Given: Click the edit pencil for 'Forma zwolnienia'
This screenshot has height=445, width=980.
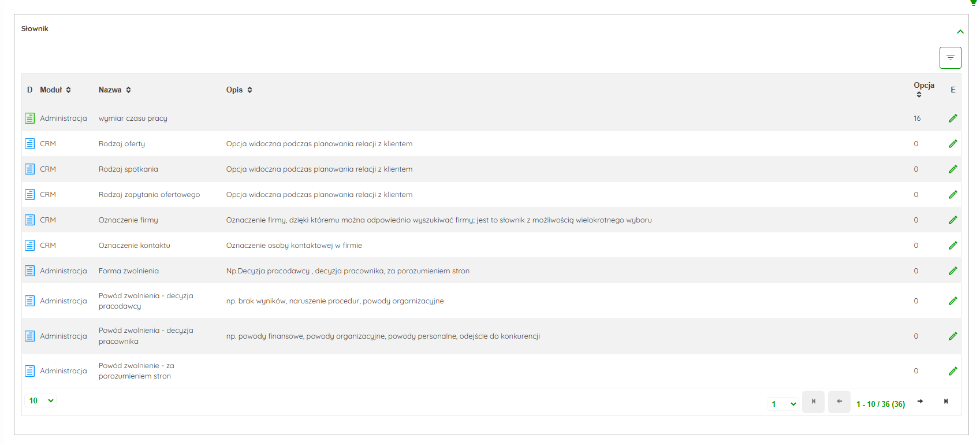Looking at the screenshot, I should 953,271.
